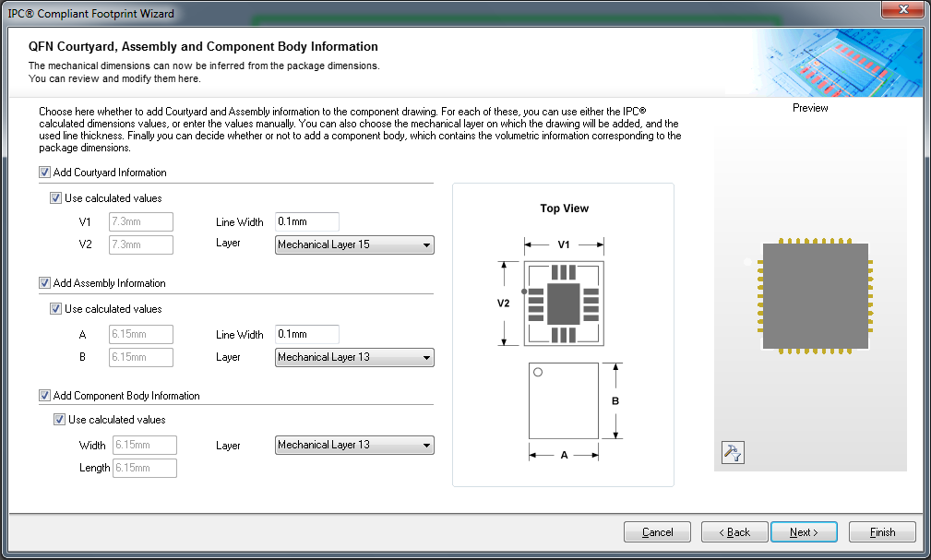Click Finish to complete wizard
This screenshot has height=560, width=931.
point(882,532)
